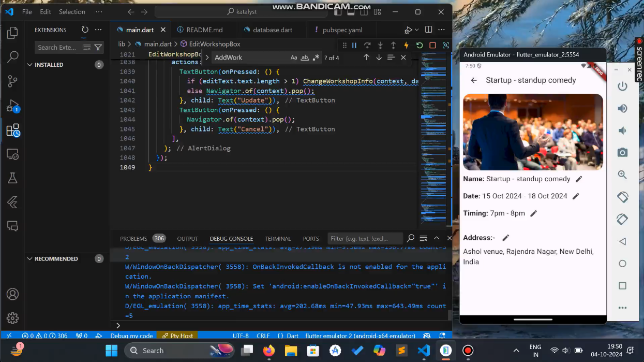This screenshot has height=362, width=644.
Task: Go back using the app bar arrow
Action: [474, 80]
